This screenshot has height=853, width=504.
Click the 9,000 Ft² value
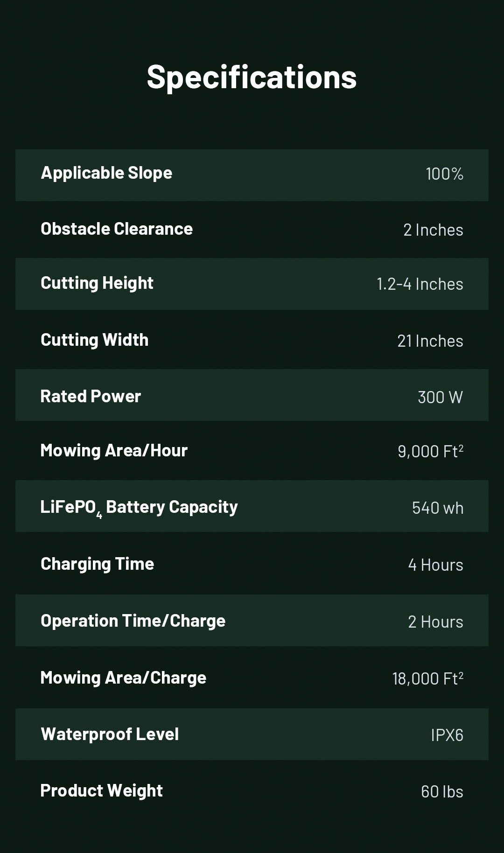click(430, 451)
